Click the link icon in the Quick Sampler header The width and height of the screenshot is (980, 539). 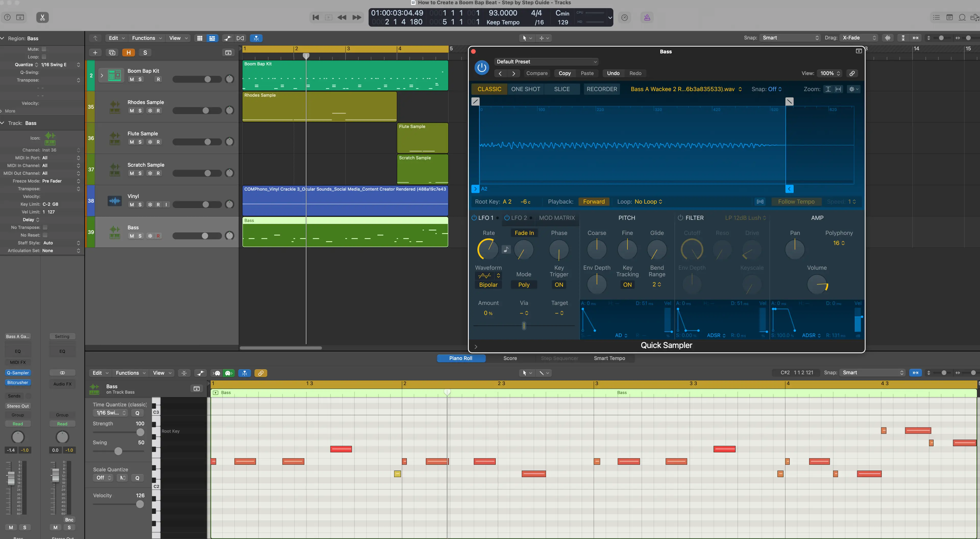coord(852,73)
